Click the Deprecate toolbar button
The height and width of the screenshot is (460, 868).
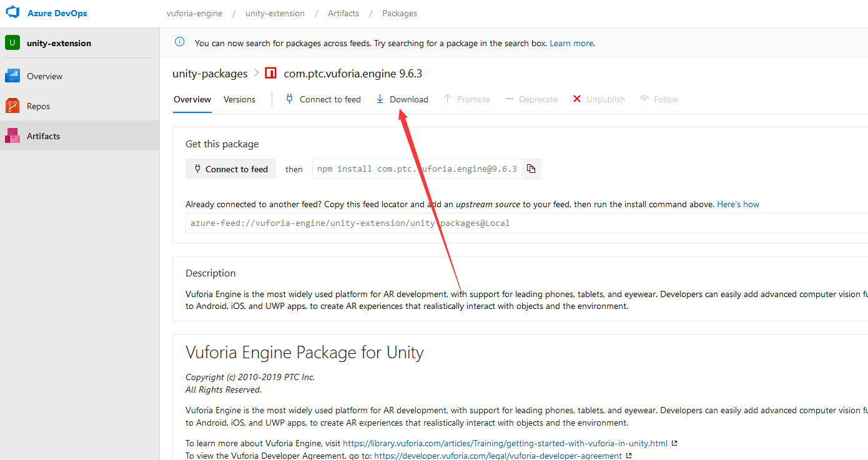(531, 99)
